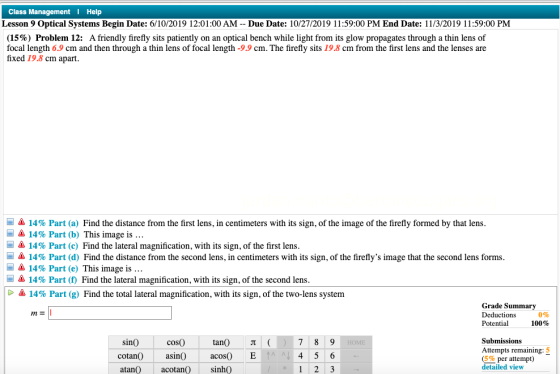Click keypad digit 9
The height and width of the screenshot is (374, 560).
pyautogui.click(x=332, y=342)
